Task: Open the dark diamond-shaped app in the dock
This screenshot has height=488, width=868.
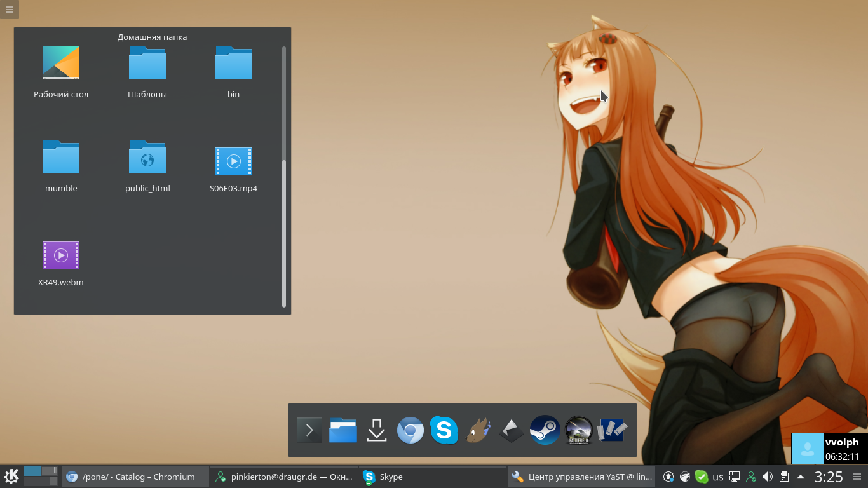Action: (512, 430)
